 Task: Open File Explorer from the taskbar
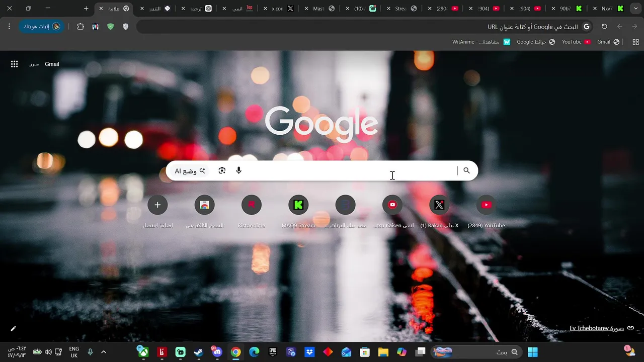click(x=383, y=352)
